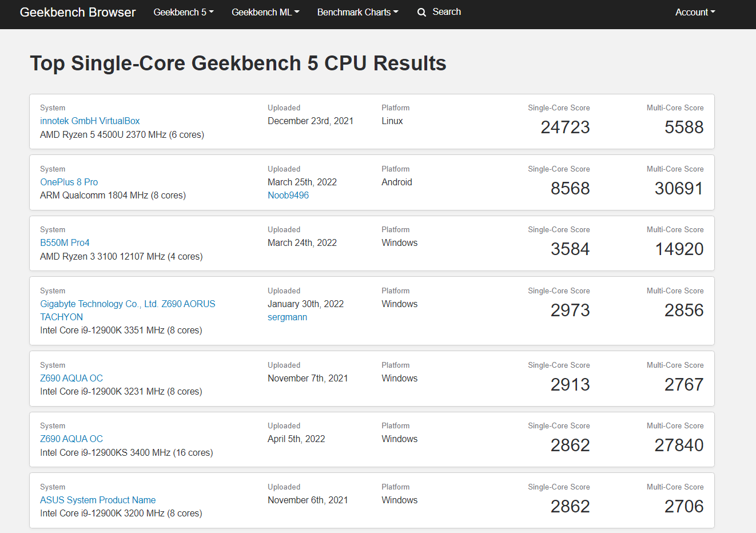756x533 pixels.
Task: Click the Account menu in the top-right corner
Action: coord(695,11)
